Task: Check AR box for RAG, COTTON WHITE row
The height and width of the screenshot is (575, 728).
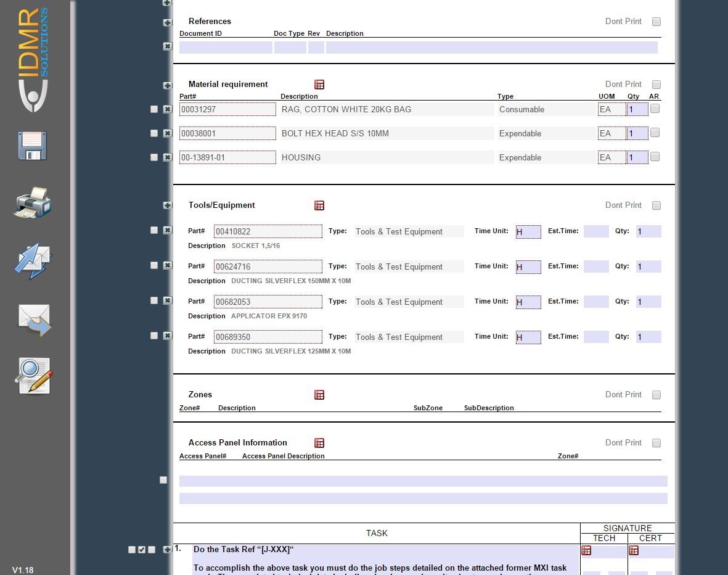Action: coord(655,109)
